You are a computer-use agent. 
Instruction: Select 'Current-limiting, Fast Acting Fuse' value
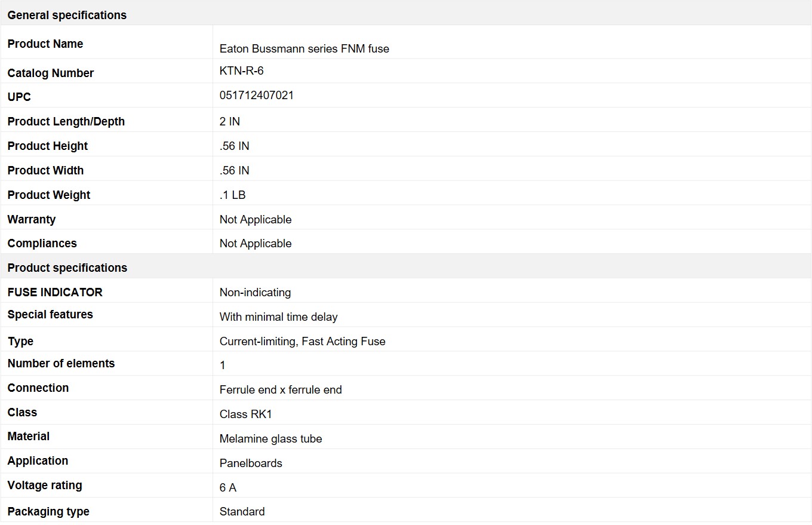point(303,341)
